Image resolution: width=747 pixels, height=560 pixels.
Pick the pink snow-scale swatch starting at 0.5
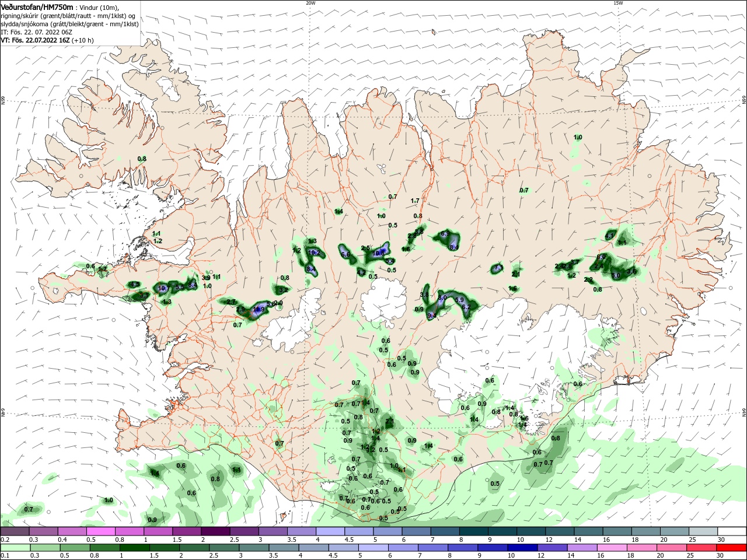100,531
